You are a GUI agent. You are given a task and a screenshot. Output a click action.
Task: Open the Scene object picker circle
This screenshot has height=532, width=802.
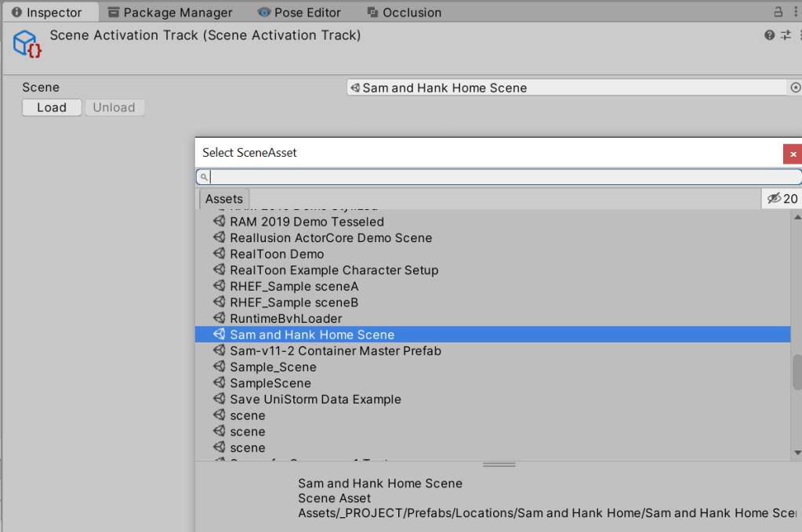point(796,88)
